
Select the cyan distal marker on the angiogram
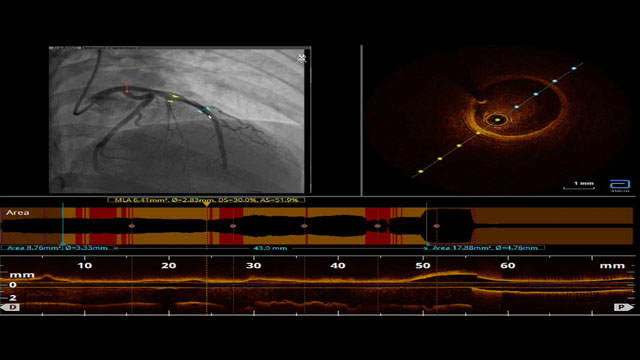[204, 110]
